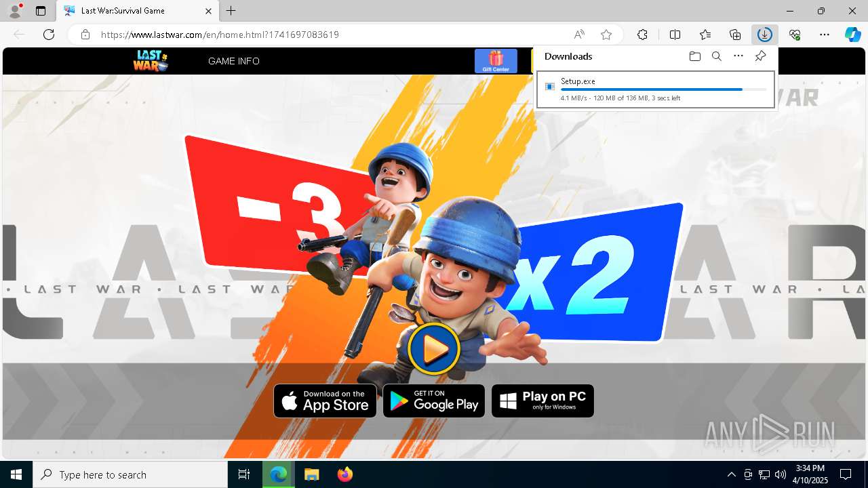
Task: Search downloads magnifier icon
Action: pyautogui.click(x=716, y=56)
